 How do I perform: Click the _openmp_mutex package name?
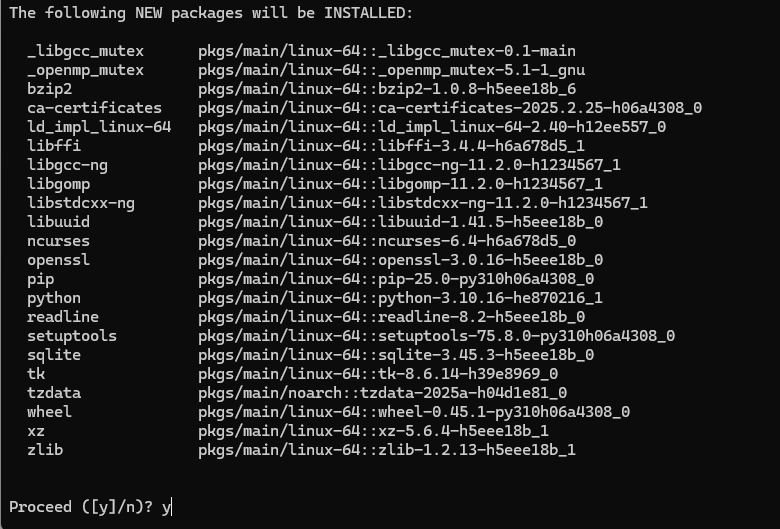[86, 70]
